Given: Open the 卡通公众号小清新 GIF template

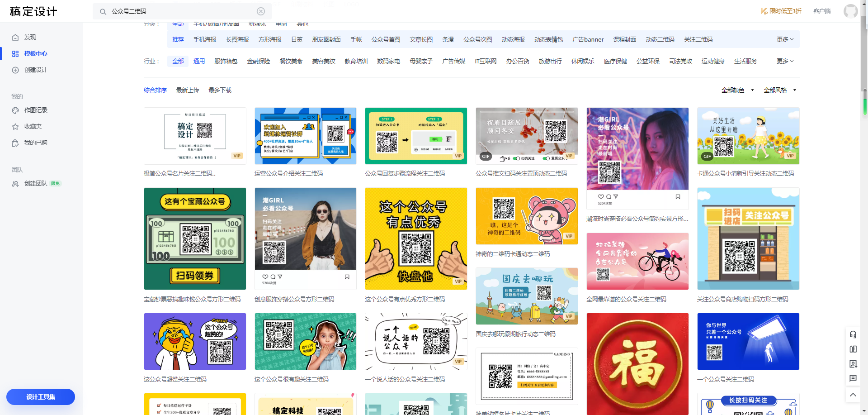Looking at the screenshot, I should pos(748,136).
